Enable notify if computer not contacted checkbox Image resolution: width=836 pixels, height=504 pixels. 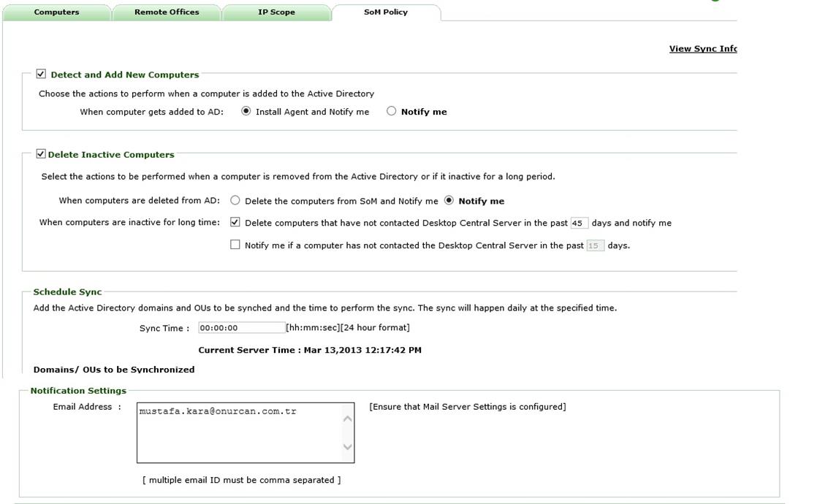click(x=235, y=245)
